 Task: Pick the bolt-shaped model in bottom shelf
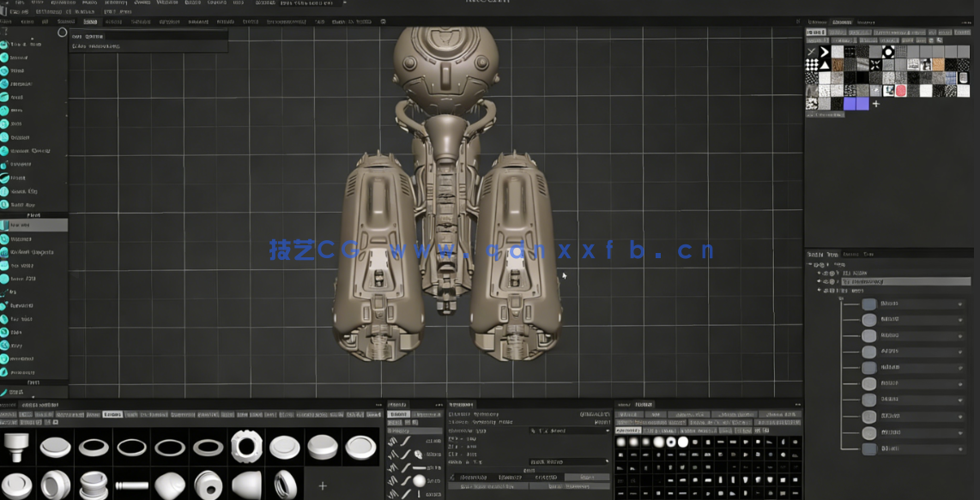pos(16,447)
